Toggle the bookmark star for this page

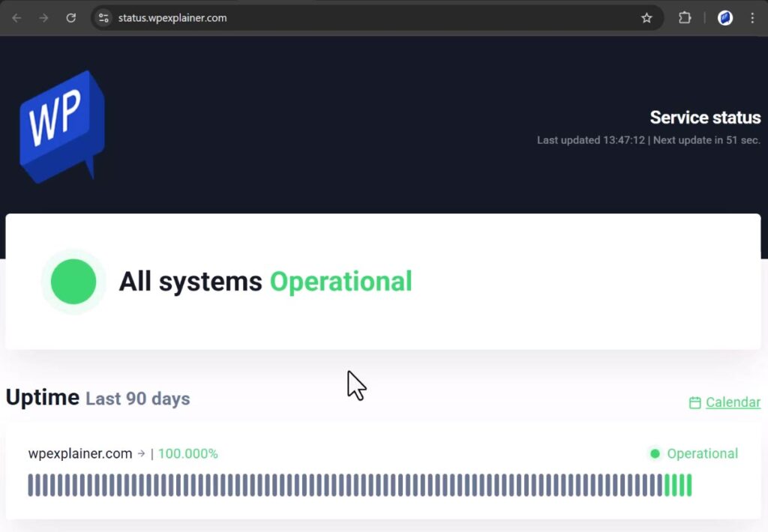point(646,18)
